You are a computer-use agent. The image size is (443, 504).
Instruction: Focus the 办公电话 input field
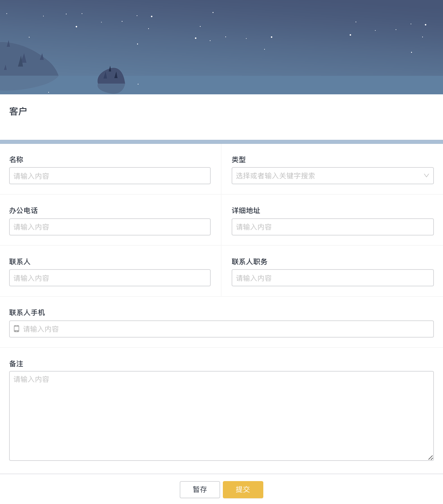point(110,227)
